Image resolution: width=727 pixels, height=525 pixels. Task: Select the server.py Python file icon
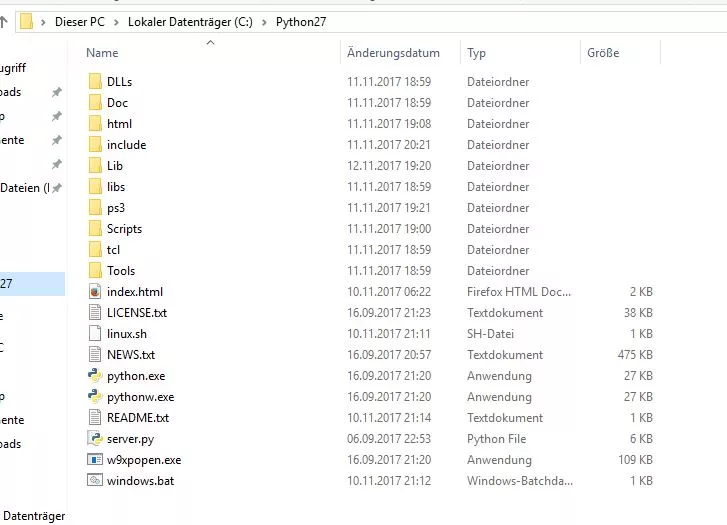pyautogui.click(x=95, y=439)
